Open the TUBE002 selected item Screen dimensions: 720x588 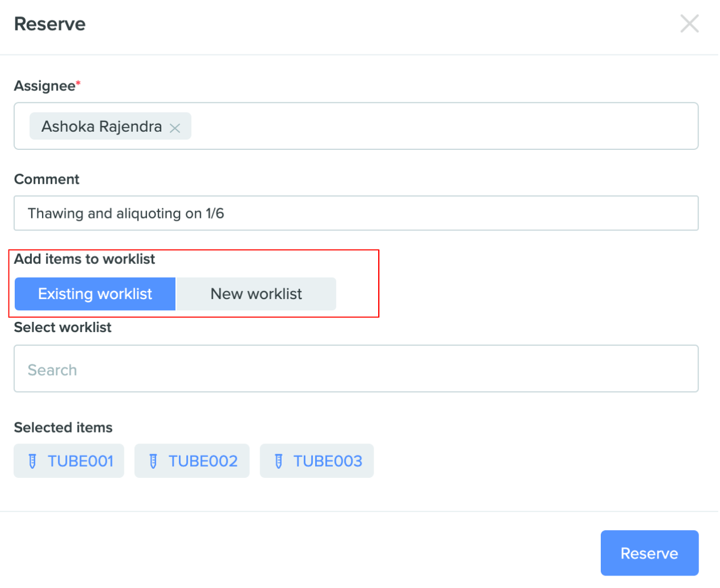pyautogui.click(x=192, y=461)
